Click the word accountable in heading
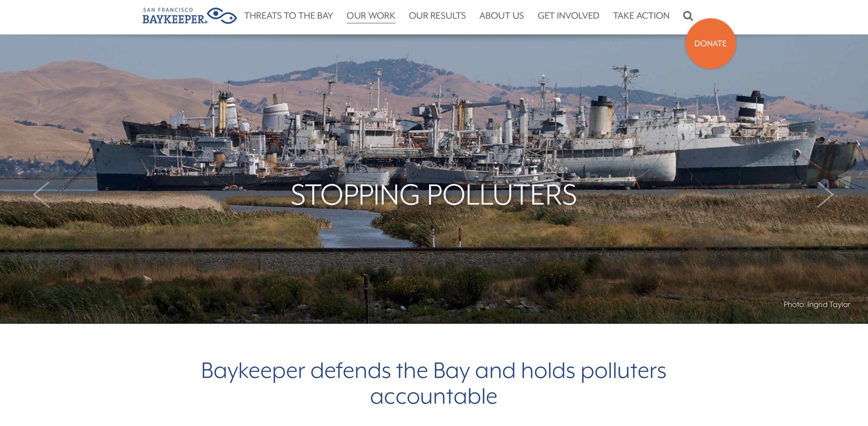 click(x=434, y=396)
